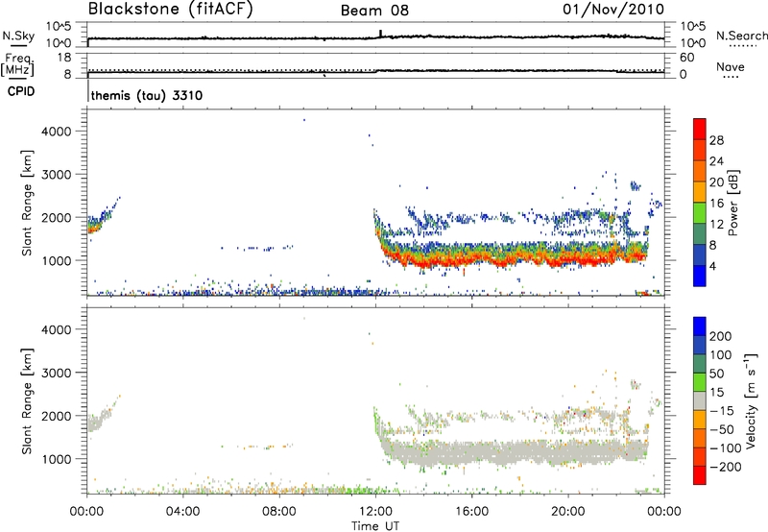Click the 'N.Sky' legend label
The width and height of the screenshot is (768, 532).
(18, 36)
